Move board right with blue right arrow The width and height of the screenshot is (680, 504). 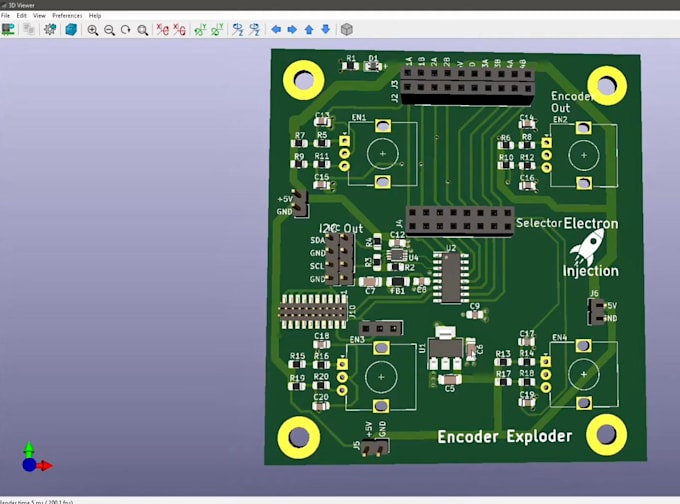coord(292,29)
